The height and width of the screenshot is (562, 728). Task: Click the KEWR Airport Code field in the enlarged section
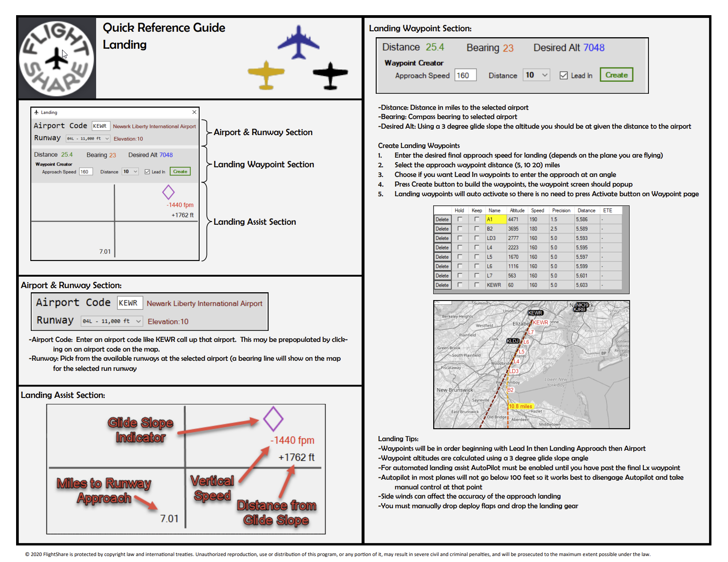point(129,303)
